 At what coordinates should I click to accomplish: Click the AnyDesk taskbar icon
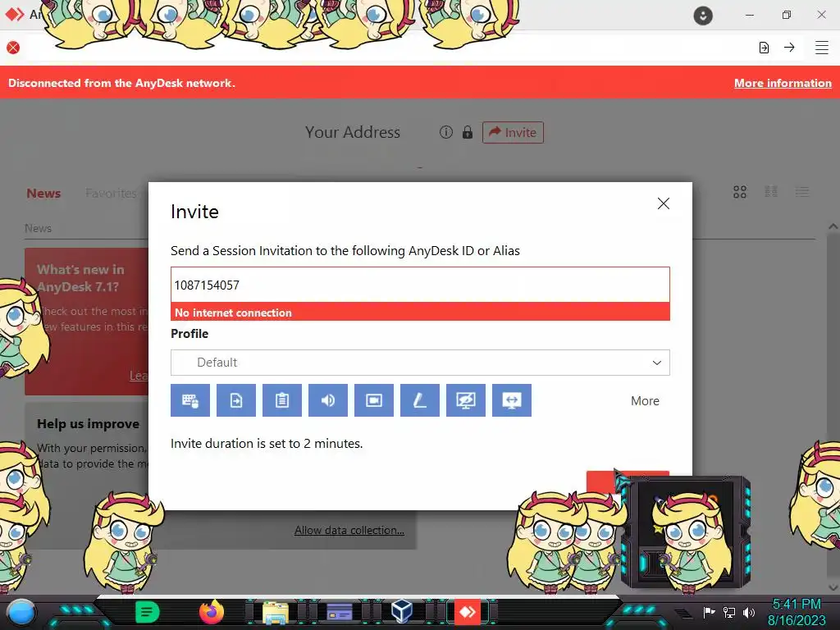tap(467, 612)
